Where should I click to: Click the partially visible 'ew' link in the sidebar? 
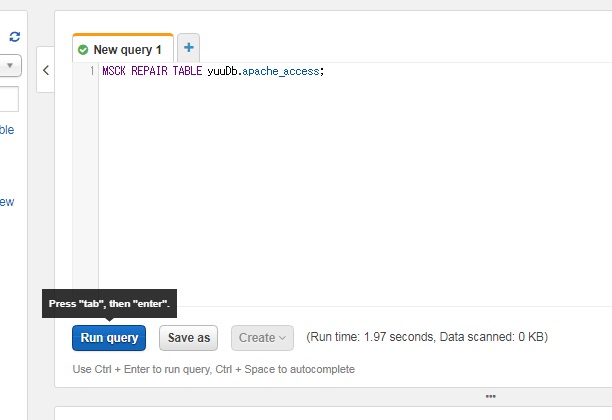point(7,202)
